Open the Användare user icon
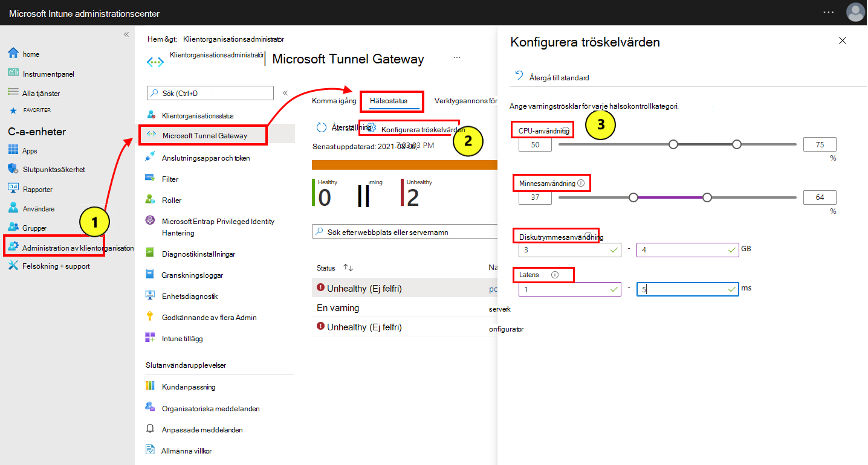 pyautogui.click(x=13, y=208)
